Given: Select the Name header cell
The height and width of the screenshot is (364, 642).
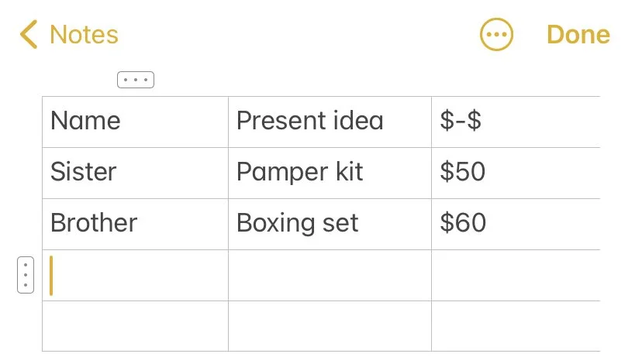Looking at the screenshot, I should (x=135, y=122).
